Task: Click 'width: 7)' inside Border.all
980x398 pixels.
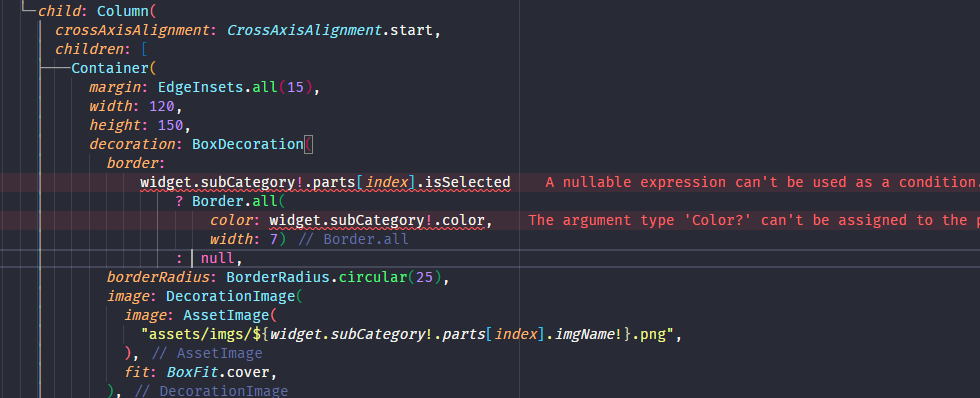Action: coord(248,239)
